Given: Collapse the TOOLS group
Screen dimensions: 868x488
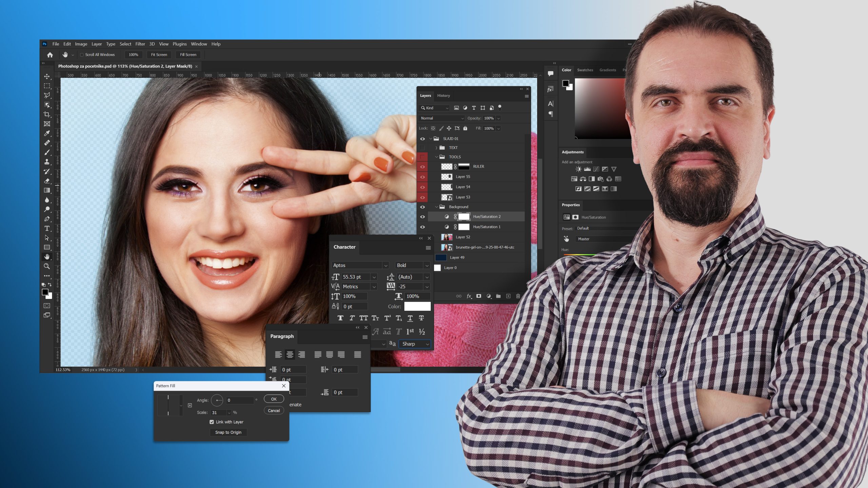Looking at the screenshot, I should [x=436, y=157].
